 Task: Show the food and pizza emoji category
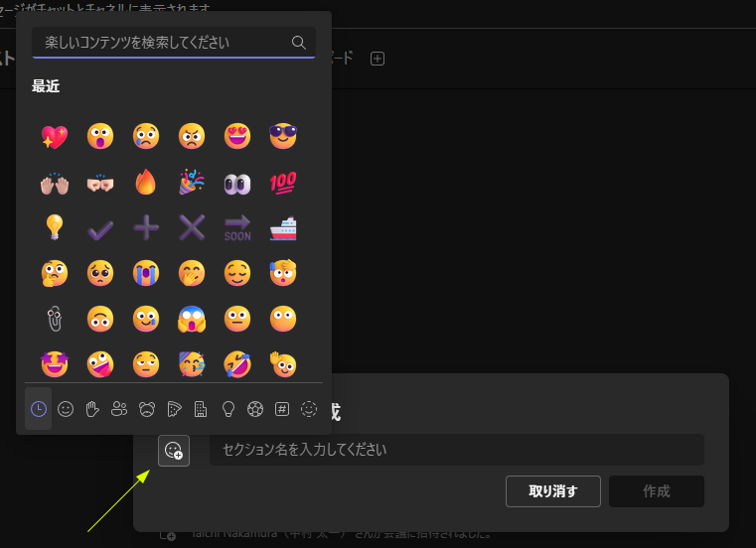pos(174,408)
